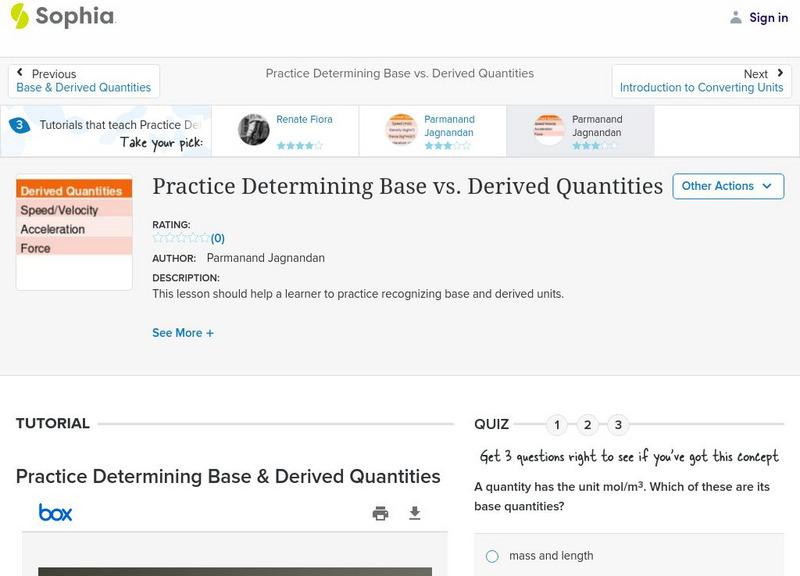The height and width of the screenshot is (576, 800).
Task: Click the quiz question text about mol/m³
Action: pos(622,496)
